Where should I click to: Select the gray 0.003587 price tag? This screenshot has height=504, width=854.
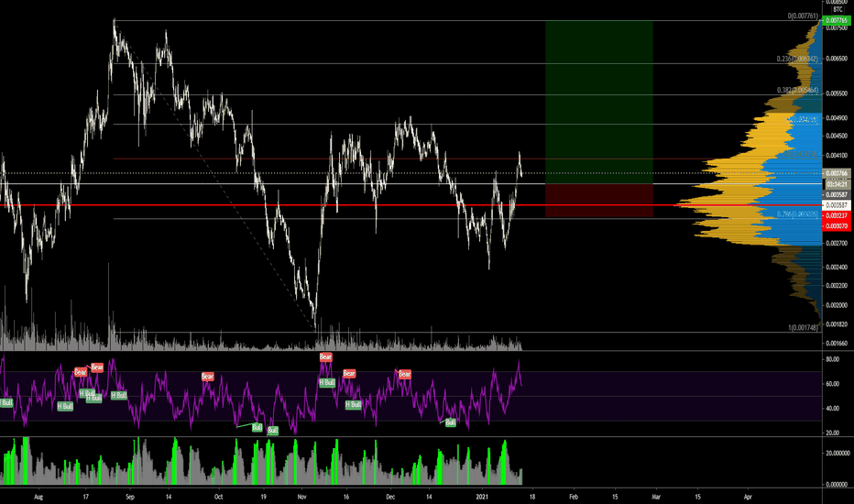[836, 194]
